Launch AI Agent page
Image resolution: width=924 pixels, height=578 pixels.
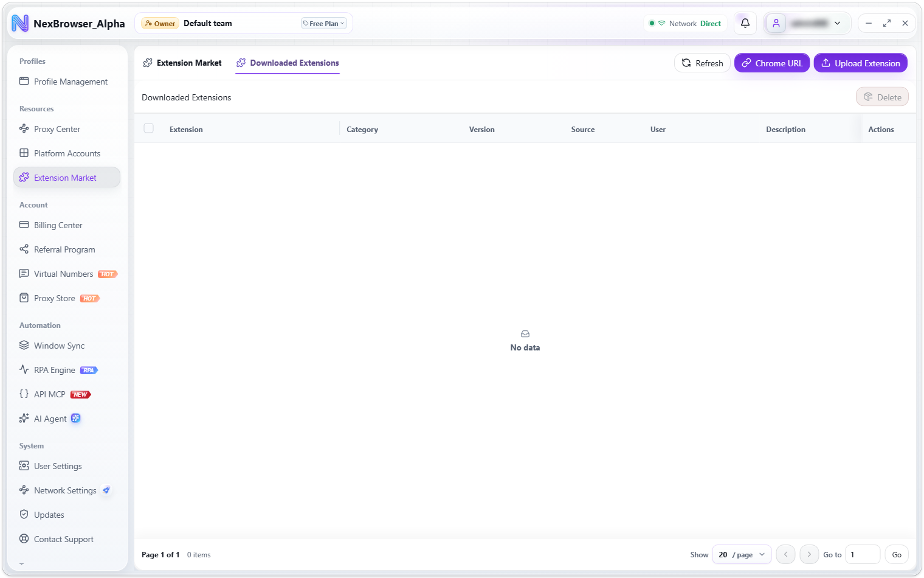(67, 419)
